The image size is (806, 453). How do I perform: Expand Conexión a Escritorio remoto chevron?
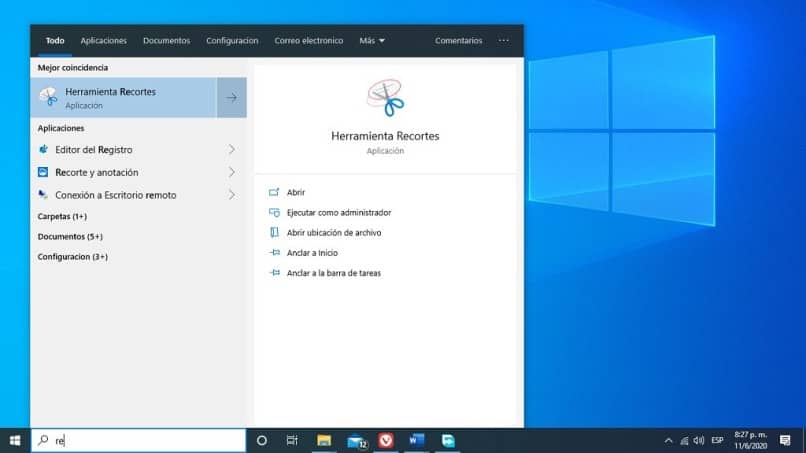(x=232, y=195)
